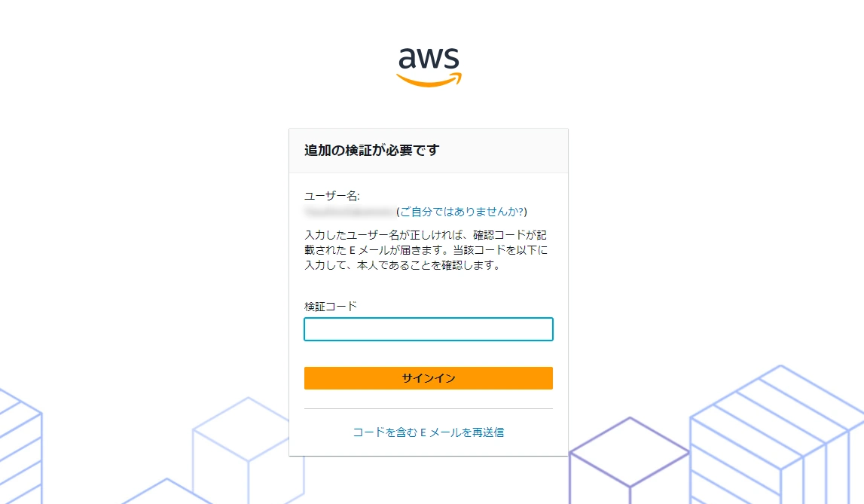Click the blurred username text
This screenshot has height=504, width=864.
350,212
